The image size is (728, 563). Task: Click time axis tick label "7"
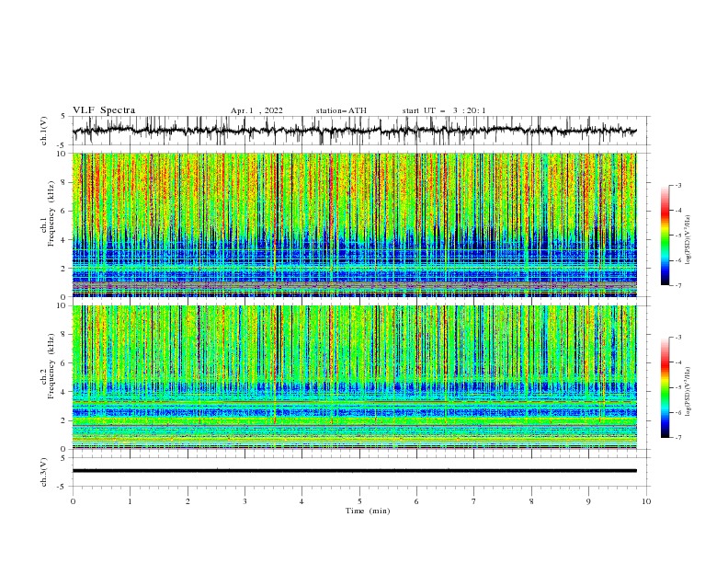coord(474,501)
